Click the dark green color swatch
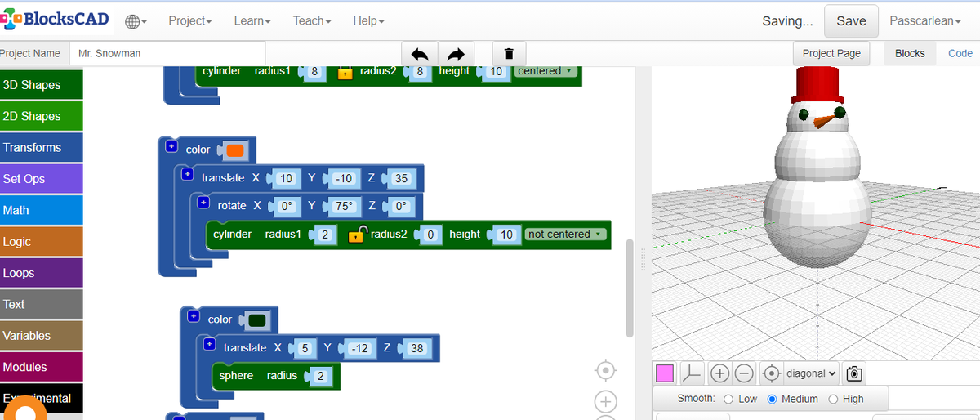The width and height of the screenshot is (980, 420). 257,319
